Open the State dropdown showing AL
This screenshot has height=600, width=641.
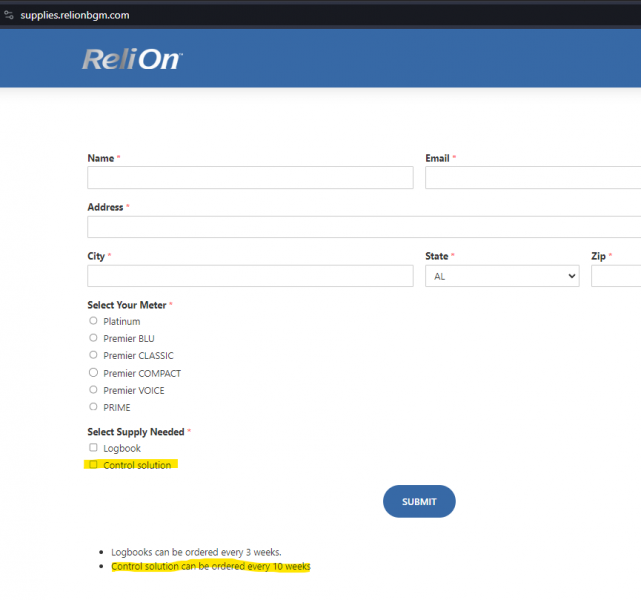tap(502, 276)
